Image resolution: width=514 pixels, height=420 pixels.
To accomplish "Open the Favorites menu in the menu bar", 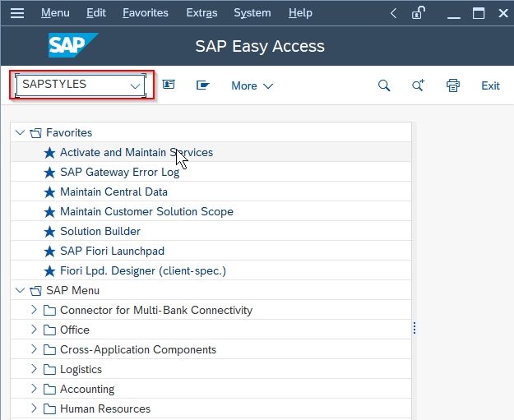I will tap(146, 13).
